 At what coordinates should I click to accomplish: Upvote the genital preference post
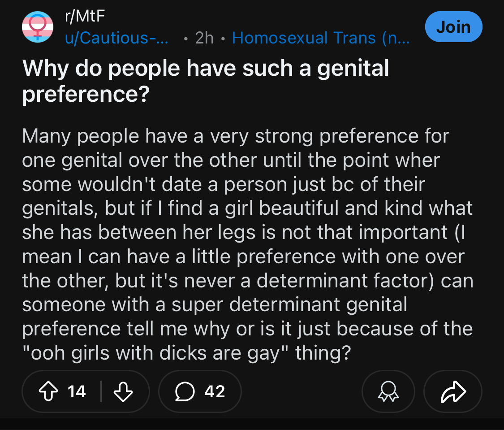[48, 391]
